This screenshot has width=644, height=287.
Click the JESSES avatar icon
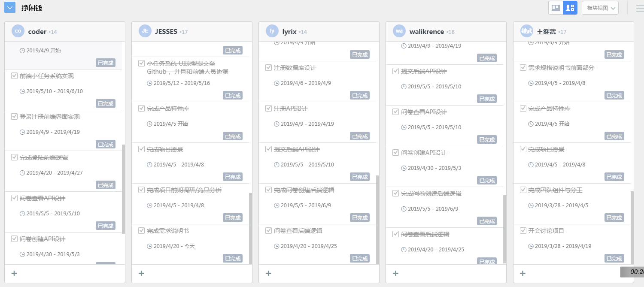coord(145,31)
